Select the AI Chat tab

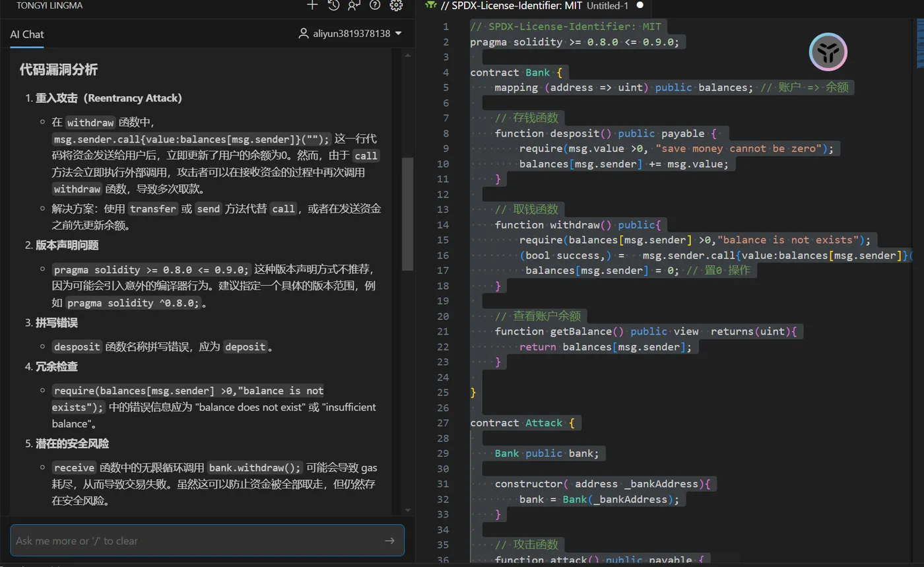27,34
